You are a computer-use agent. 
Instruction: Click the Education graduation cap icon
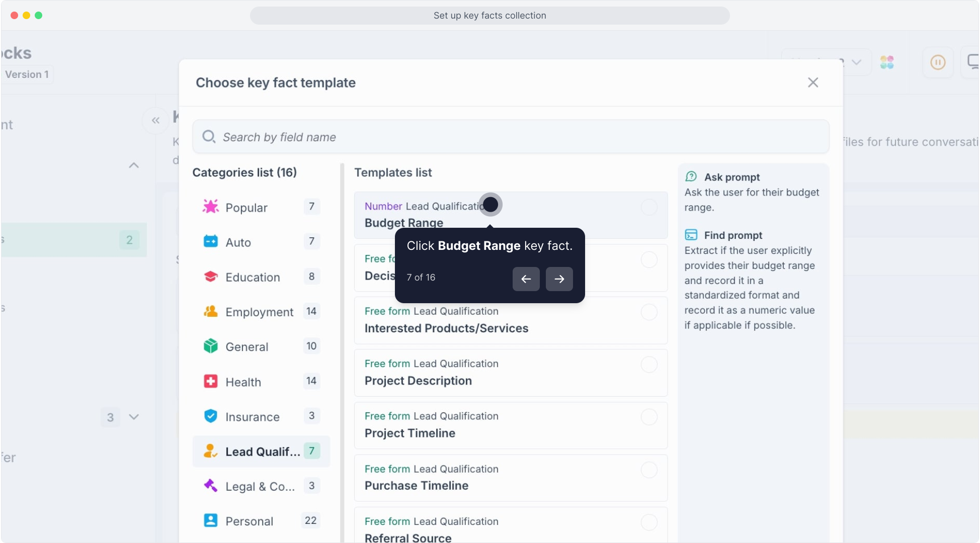click(x=210, y=277)
